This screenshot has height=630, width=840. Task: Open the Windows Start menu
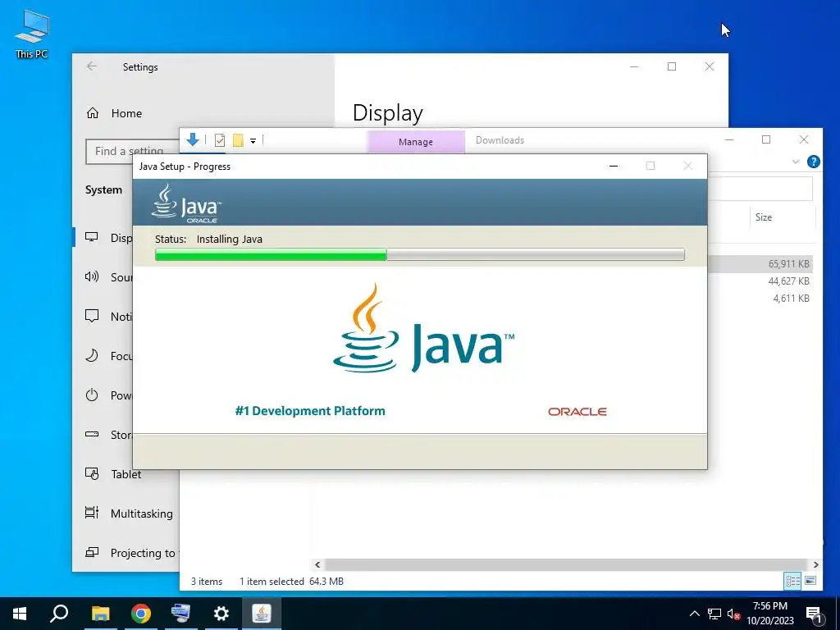coord(20,614)
